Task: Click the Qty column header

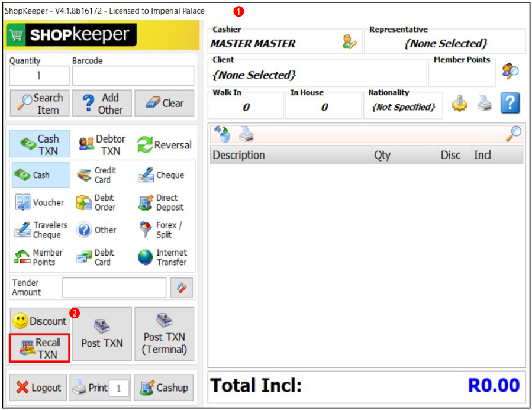Action: (405, 155)
